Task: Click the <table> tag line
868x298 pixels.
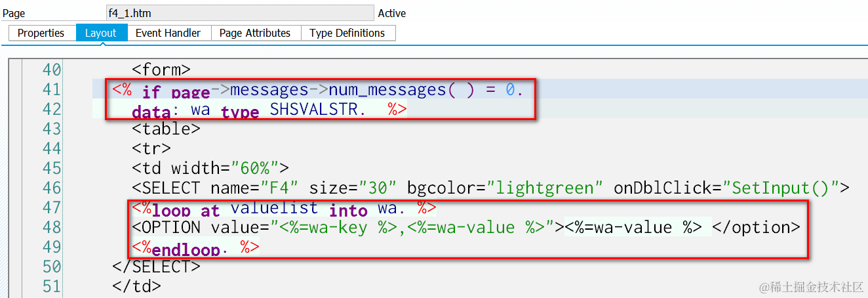Action: [166, 129]
